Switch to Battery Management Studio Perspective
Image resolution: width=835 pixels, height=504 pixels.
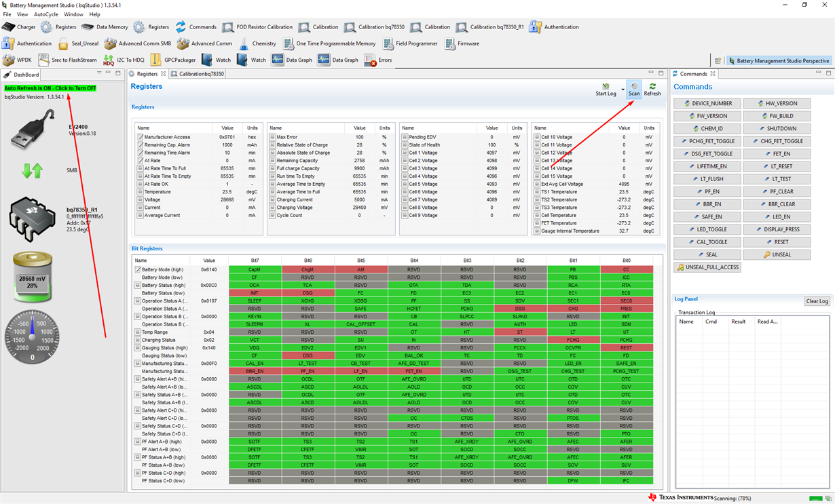(x=779, y=60)
